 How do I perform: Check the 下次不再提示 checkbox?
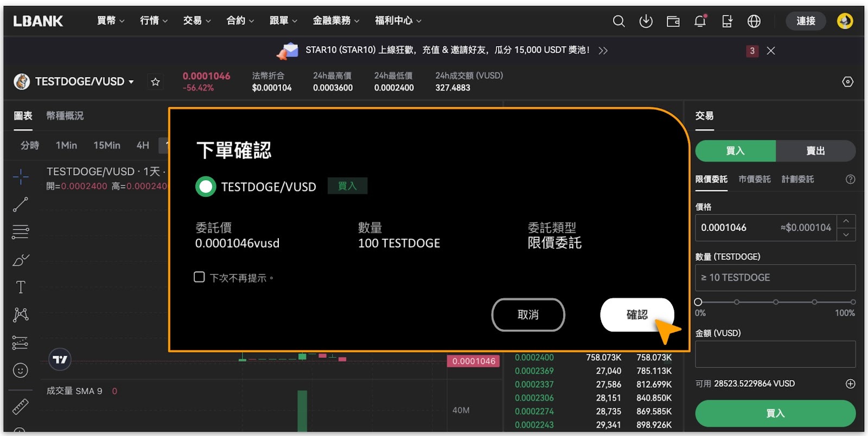click(199, 277)
